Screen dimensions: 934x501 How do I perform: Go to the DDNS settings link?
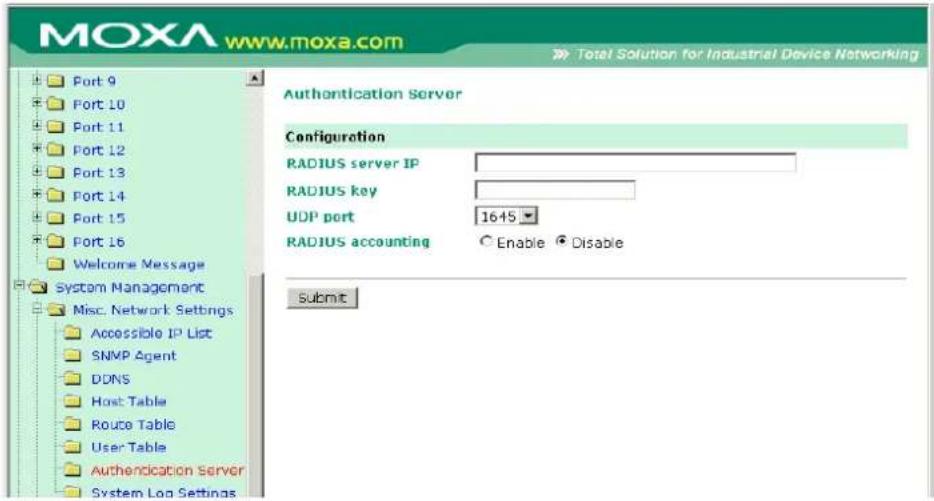pos(110,379)
